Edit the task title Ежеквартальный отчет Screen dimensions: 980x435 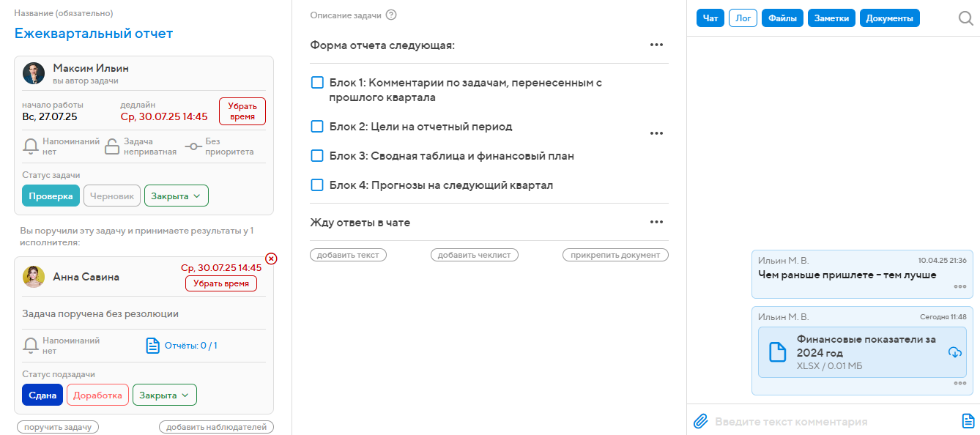point(94,33)
